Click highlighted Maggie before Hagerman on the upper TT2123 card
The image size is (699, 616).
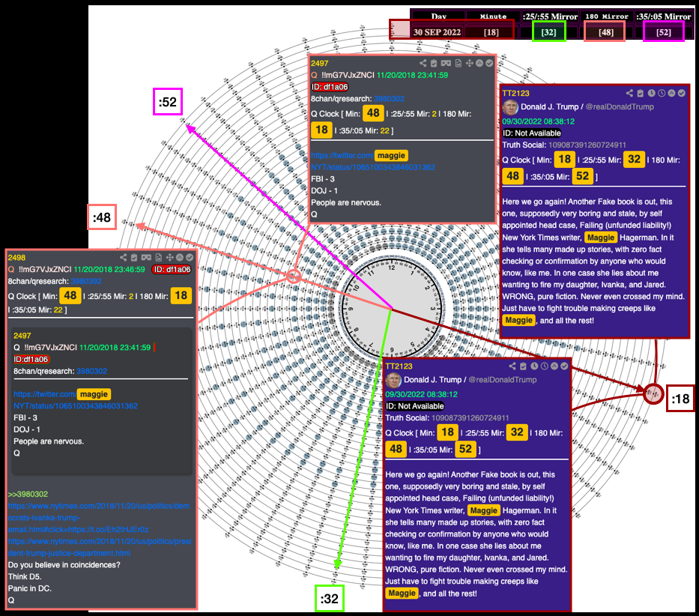(x=601, y=238)
